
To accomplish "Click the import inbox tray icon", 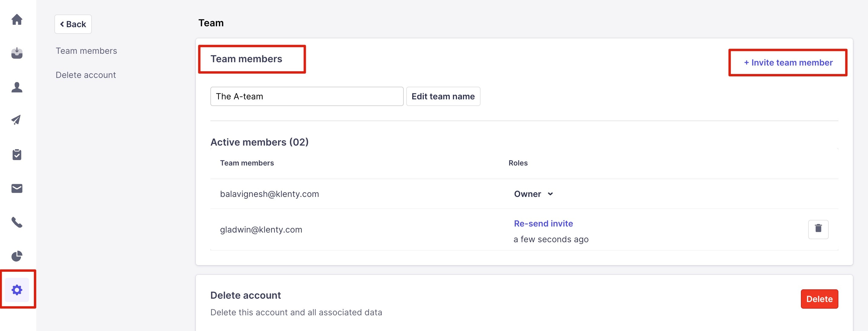I will (17, 53).
